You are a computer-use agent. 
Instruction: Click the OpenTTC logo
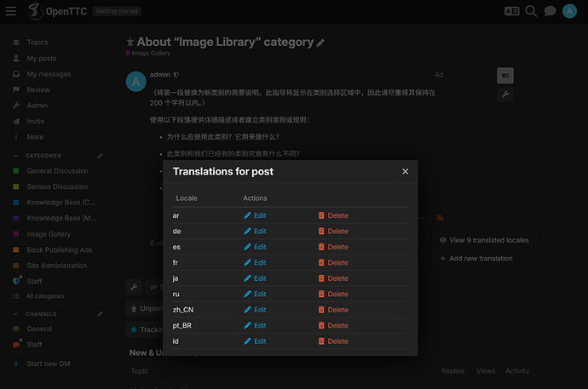click(x=57, y=11)
